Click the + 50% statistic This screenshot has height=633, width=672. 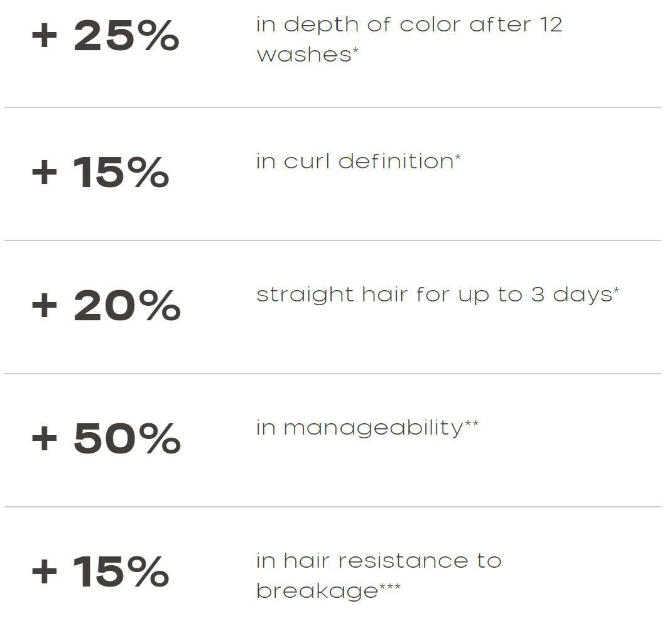pyautogui.click(x=106, y=438)
